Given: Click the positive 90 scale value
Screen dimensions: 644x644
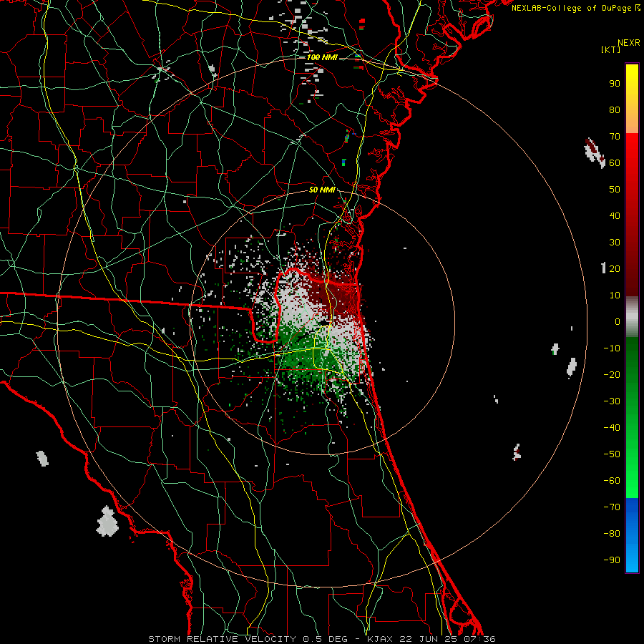Looking at the screenshot, I should click(x=615, y=84).
